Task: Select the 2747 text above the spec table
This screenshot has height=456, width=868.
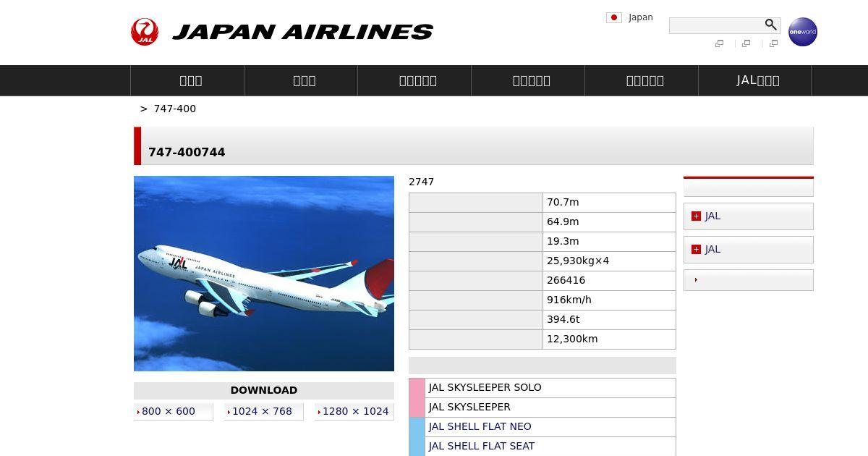Action: (x=422, y=182)
